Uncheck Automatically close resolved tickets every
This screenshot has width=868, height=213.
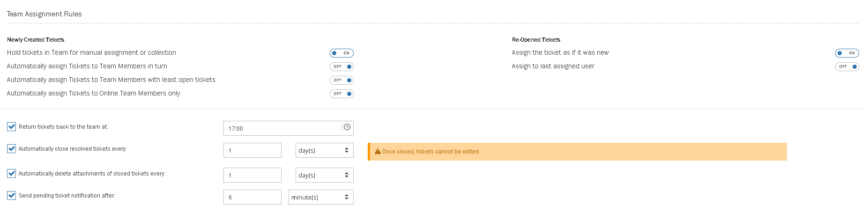[12, 149]
